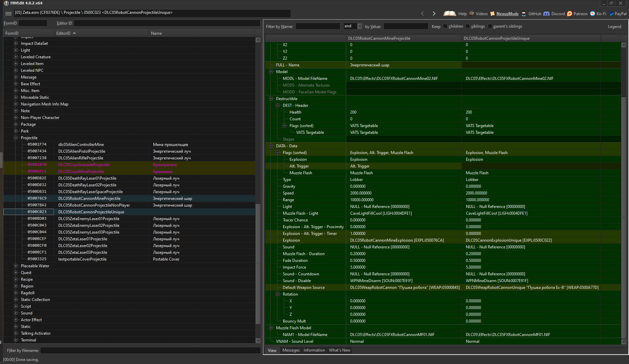Click the forward navigation arrow

tap(434, 13)
